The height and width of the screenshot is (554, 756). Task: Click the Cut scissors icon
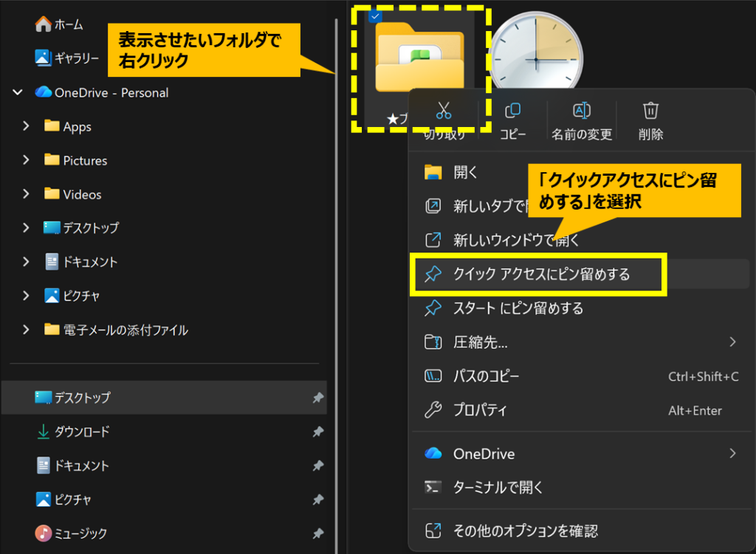click(x=443, y=112)
